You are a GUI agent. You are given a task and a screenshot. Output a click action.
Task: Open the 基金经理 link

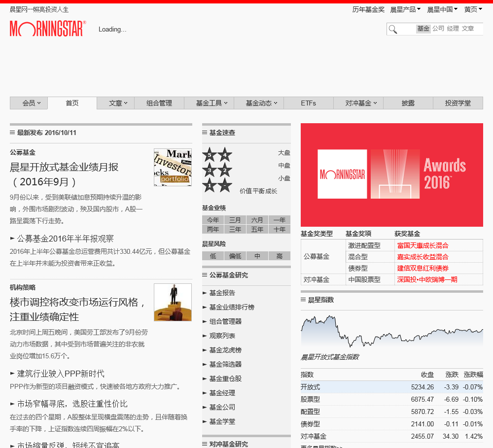[x=222, y=393]
